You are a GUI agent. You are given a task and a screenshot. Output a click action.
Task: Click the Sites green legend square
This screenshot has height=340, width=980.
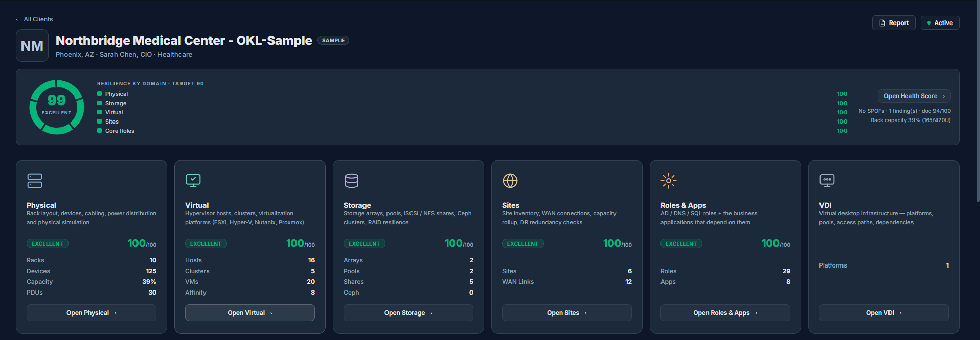pyautogui.click(x=100, y=122)
